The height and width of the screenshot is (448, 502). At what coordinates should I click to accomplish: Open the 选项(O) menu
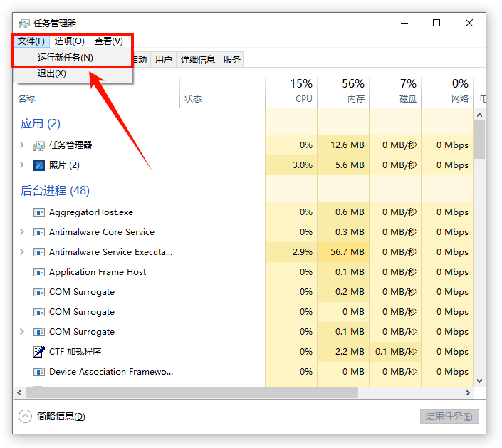click(70, 41)
